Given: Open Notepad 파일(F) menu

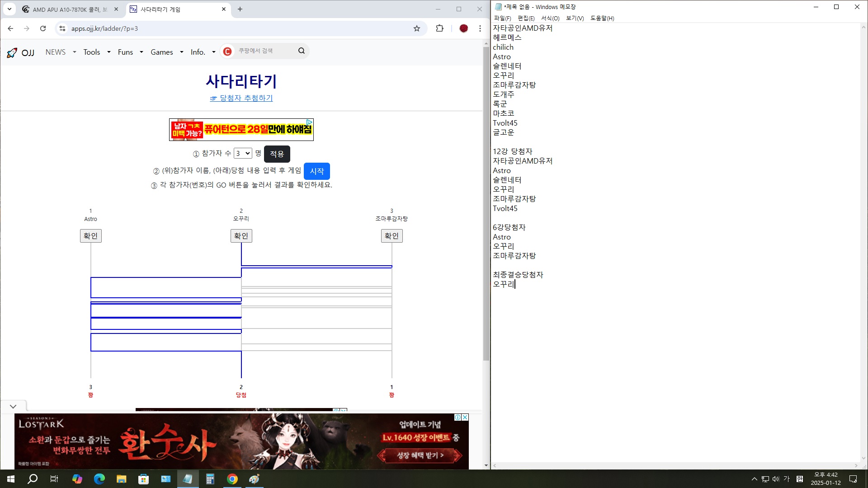Looking at the screenshot, I should pos(502,18).
